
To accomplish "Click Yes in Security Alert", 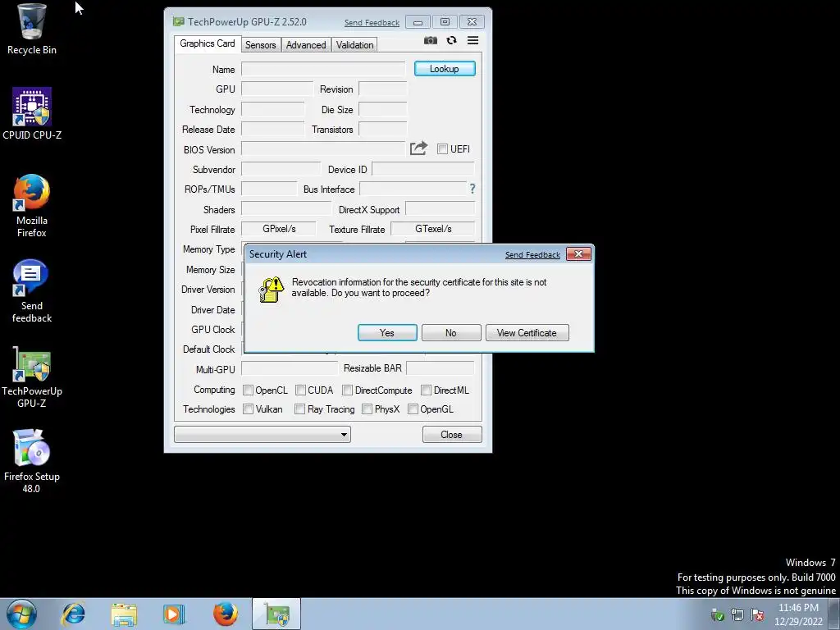I will click(387, 333).
